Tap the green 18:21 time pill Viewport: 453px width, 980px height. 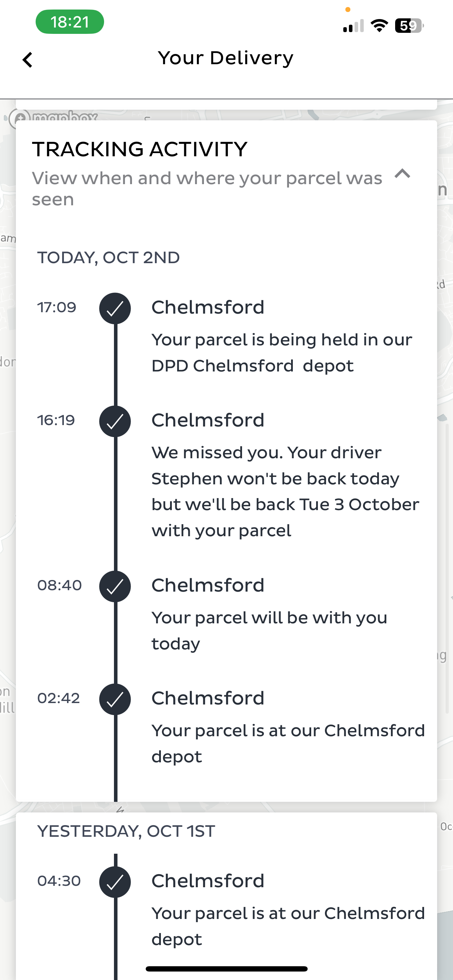(70, 22)
